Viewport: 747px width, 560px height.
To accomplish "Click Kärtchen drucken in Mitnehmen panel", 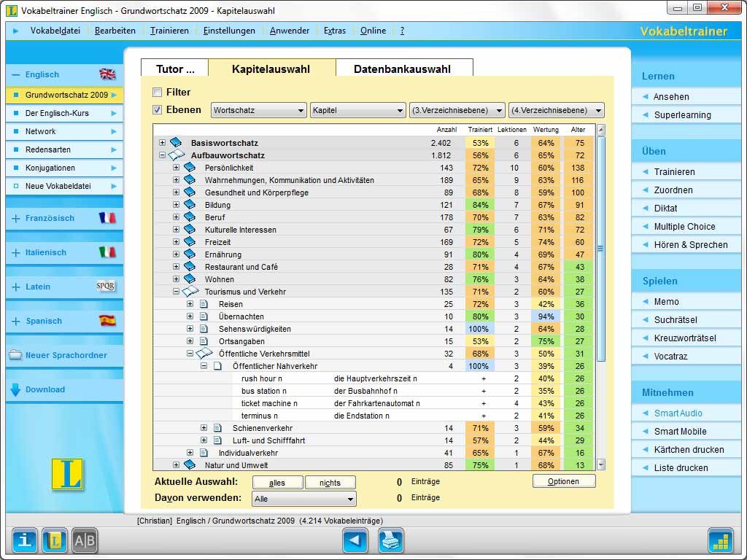I will click(x=689, y=449).
